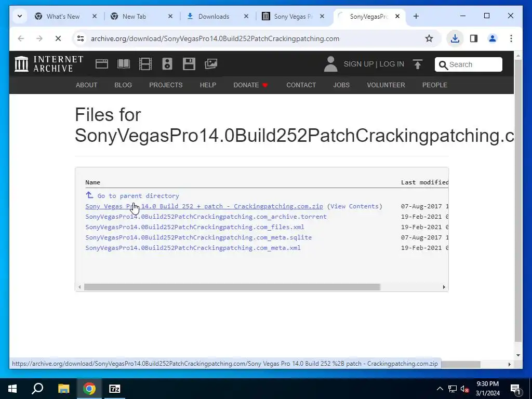Open the CONTACT menu item
This screenshot has height=399, width=532.
tap(301, 85)
